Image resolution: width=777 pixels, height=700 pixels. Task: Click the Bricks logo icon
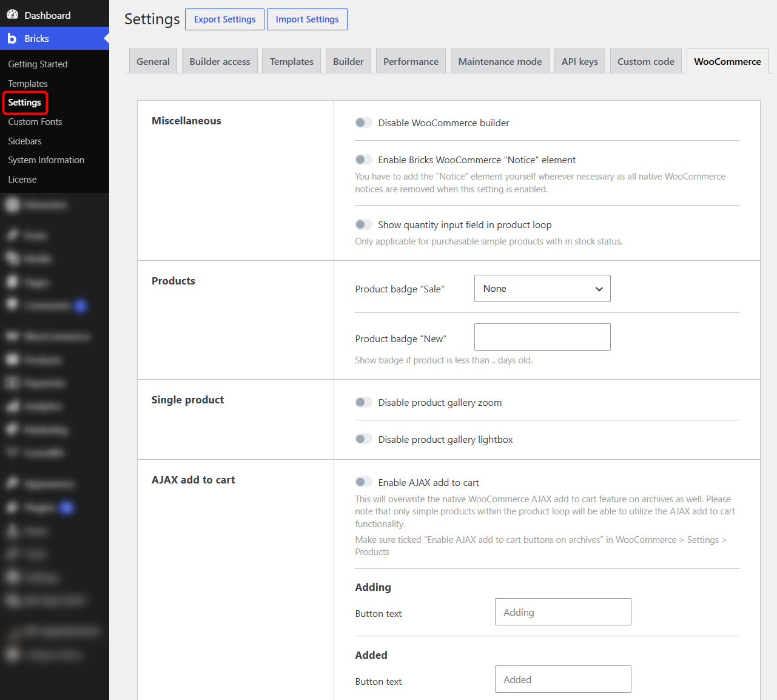12,38
